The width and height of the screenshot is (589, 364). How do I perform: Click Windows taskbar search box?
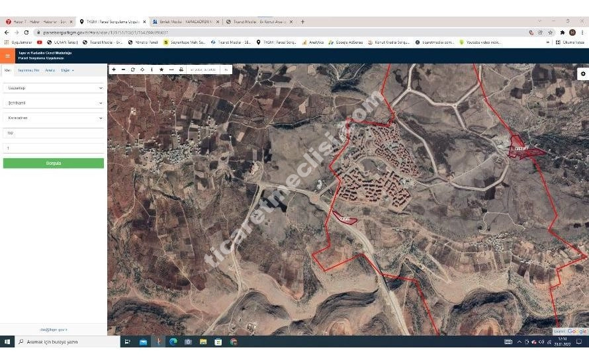click(68, 341)
